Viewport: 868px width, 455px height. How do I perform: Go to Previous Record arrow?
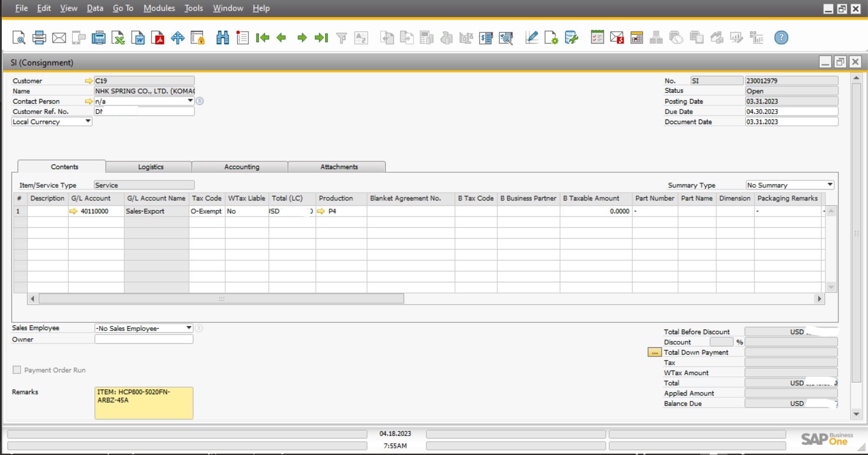[281, 38]
